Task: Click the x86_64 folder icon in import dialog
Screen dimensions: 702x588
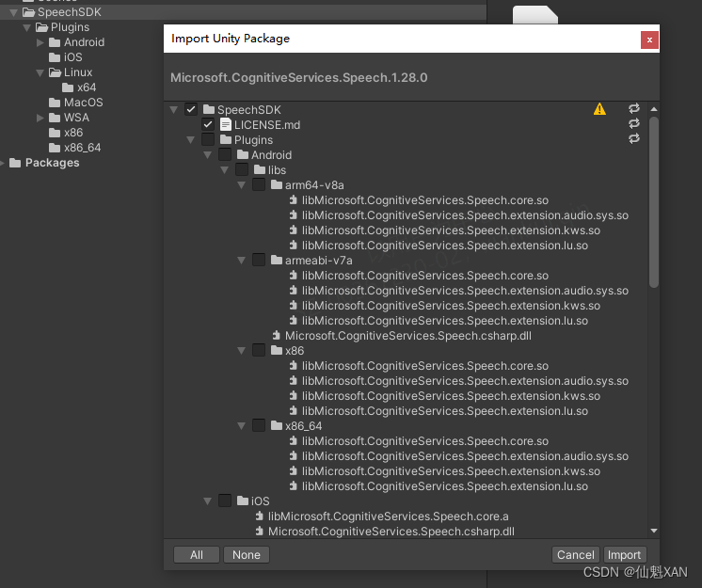Action: [x=277, y=425]
